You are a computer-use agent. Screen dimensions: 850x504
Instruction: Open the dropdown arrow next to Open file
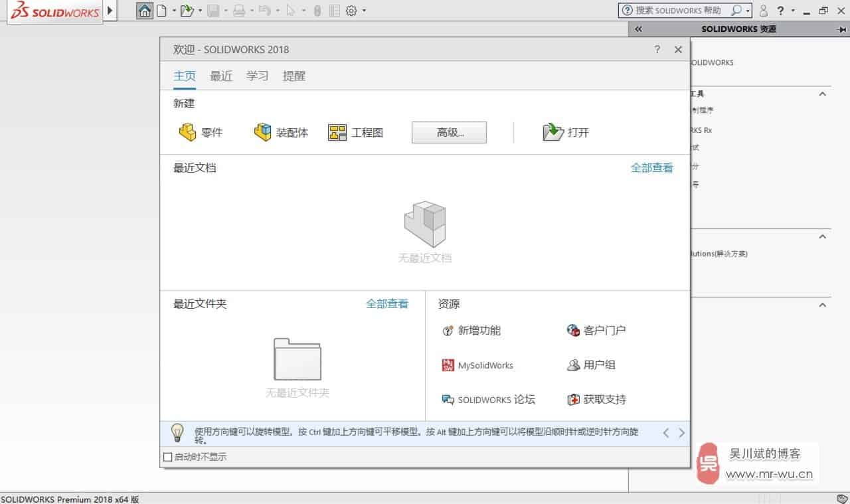click(200, 11)
